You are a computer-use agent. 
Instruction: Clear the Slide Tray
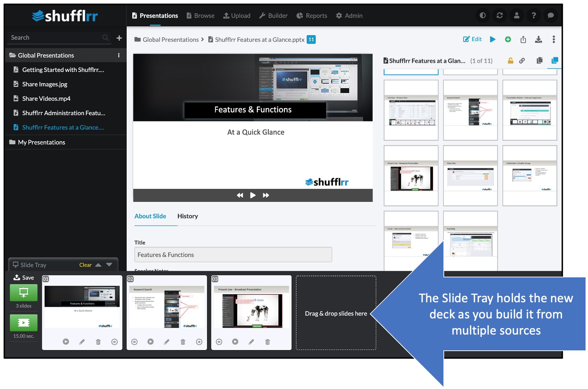(x=85, y=265)
